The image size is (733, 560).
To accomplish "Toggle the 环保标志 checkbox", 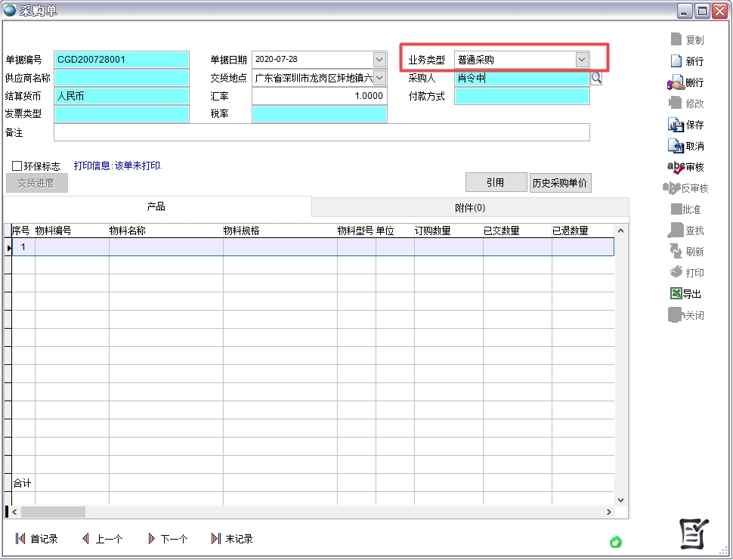I will (x=17, y=166).
